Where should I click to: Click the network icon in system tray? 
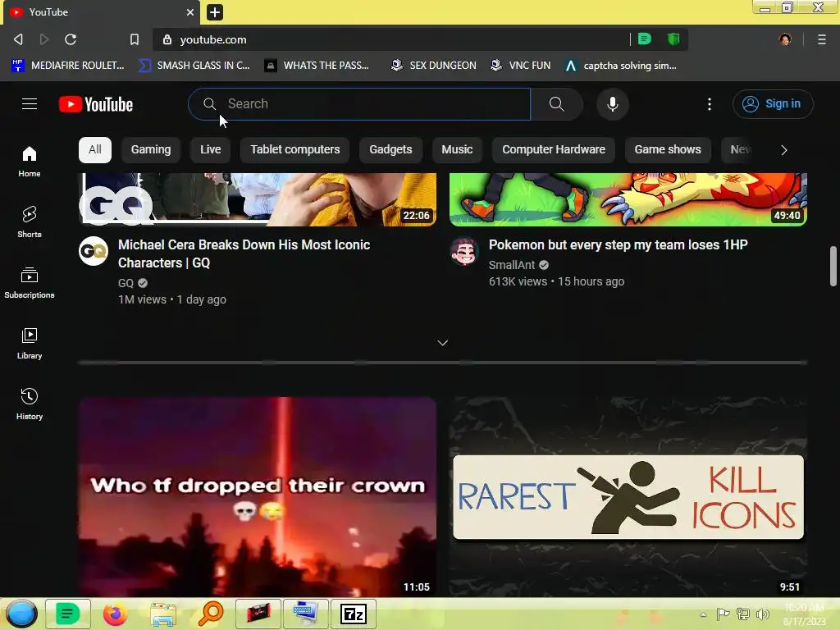pos(742,614)
